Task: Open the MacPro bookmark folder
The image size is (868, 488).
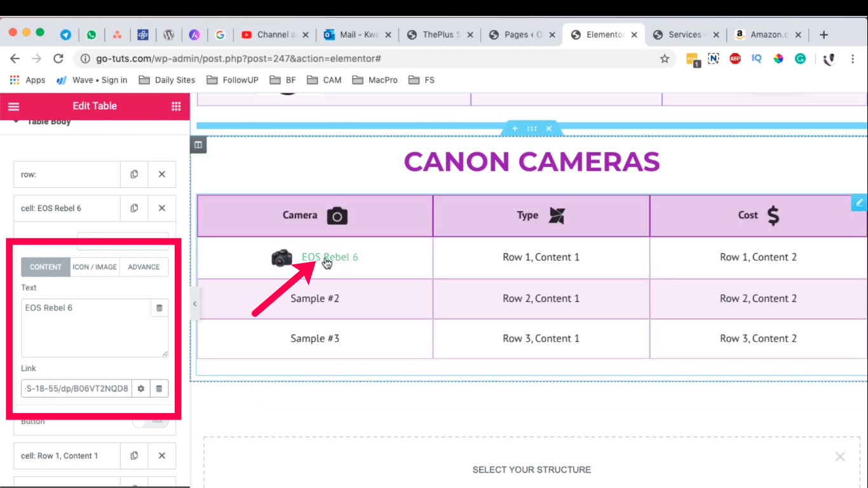Action: 375,80
